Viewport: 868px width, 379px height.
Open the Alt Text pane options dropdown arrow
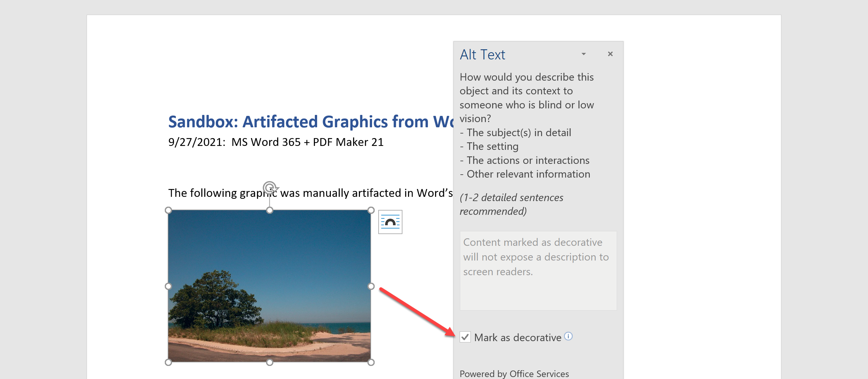point(584,54)
